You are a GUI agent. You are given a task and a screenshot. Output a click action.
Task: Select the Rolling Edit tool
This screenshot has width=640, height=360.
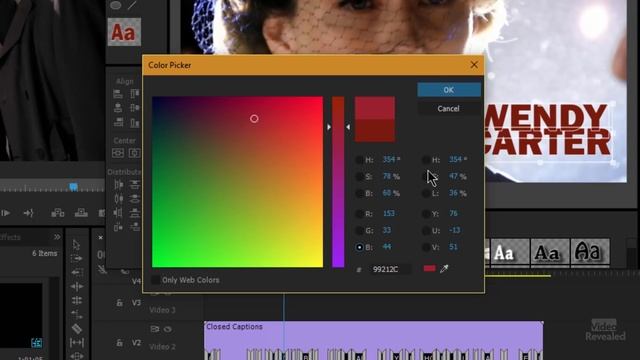click(76, 300)
